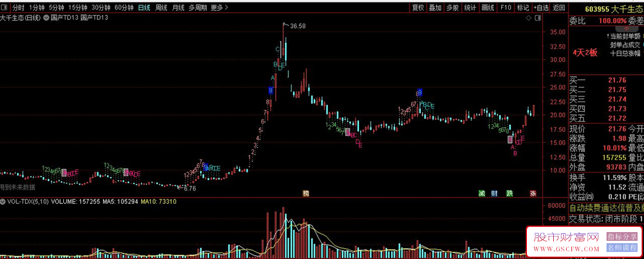
Task: Click the panel layout icon left of 分时
Action: tap(5, 8)
